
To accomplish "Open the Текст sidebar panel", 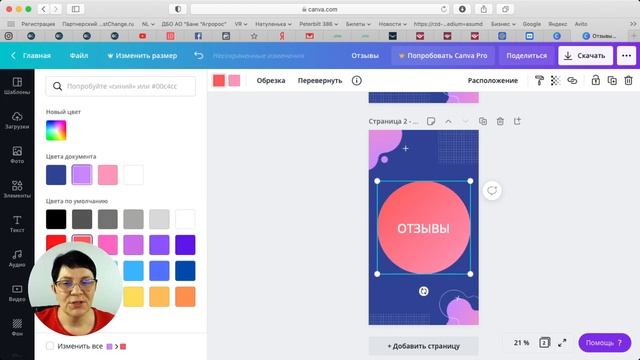I will coord(17,224).
